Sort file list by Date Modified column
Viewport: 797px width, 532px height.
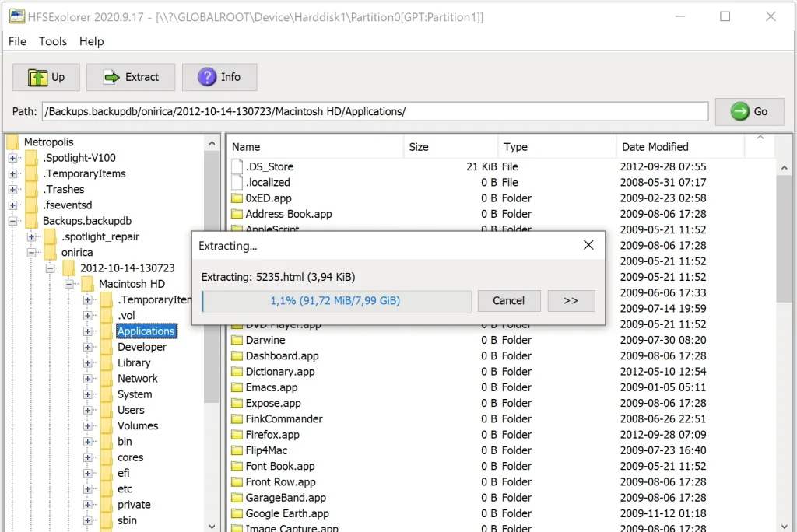point(655,146)
